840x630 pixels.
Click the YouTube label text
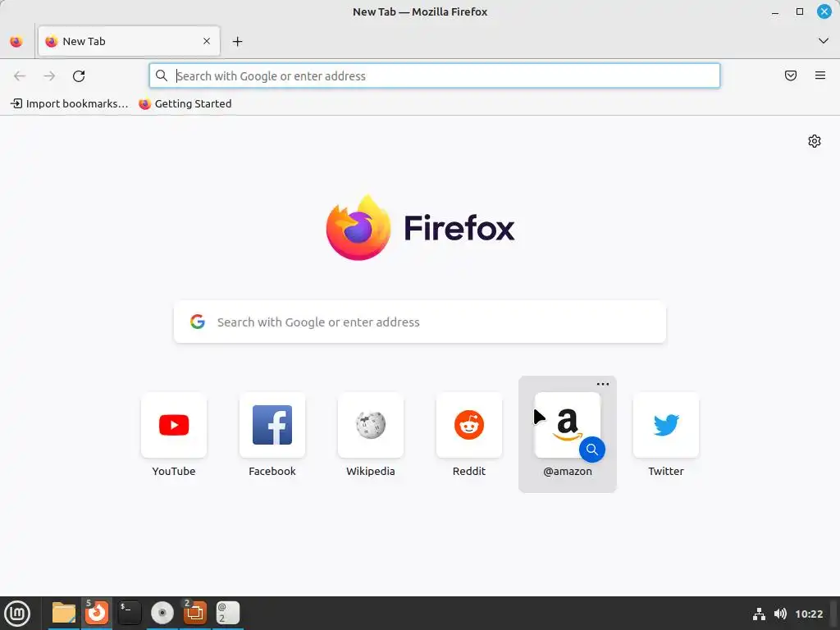tap(174, 472)
